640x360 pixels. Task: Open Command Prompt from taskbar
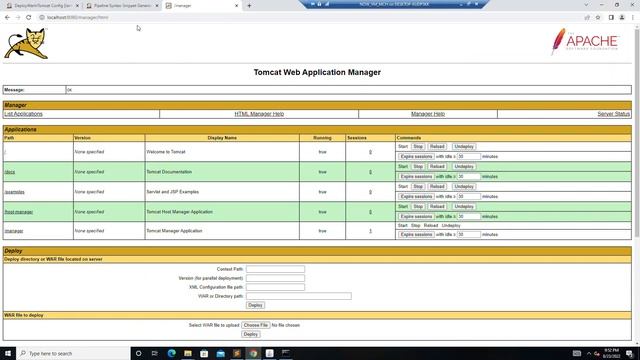pos(286,353)
